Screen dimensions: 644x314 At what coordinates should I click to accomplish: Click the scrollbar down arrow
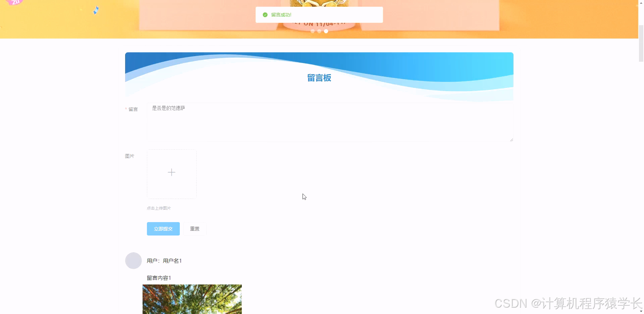pos(641,311)
